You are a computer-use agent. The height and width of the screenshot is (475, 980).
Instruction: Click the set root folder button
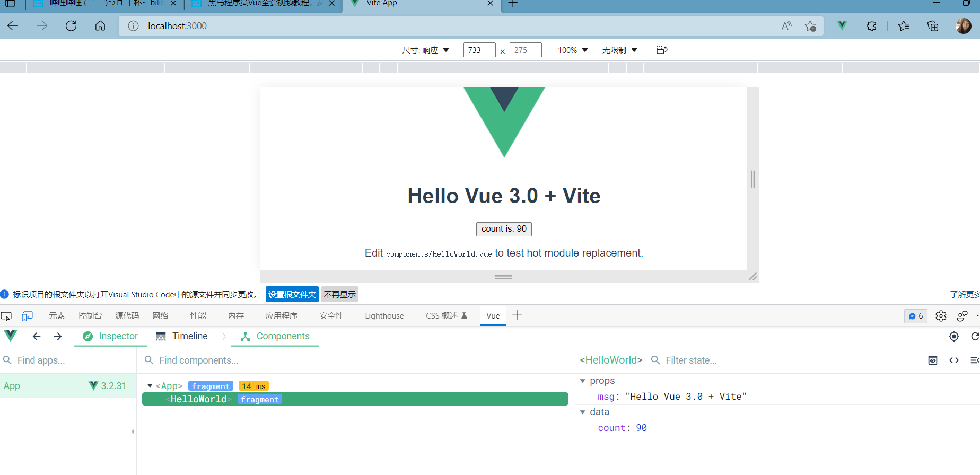292,294
